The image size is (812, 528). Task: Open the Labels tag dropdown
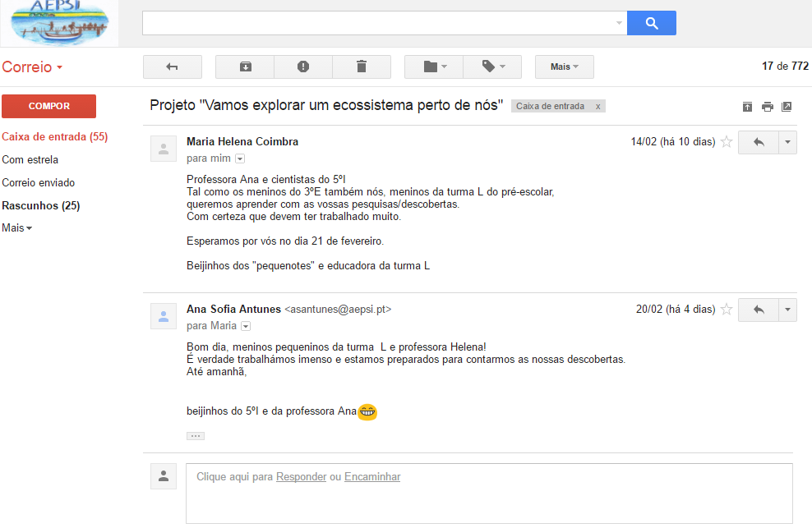tap(493, 67)
